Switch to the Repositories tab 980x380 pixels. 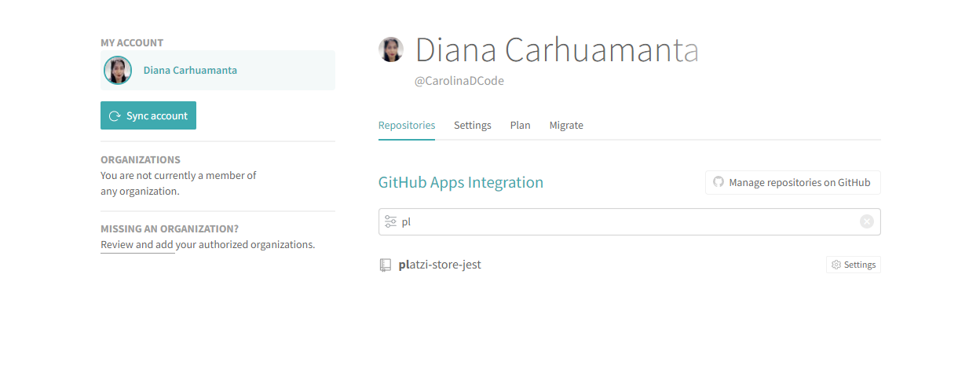coord(407,126)
